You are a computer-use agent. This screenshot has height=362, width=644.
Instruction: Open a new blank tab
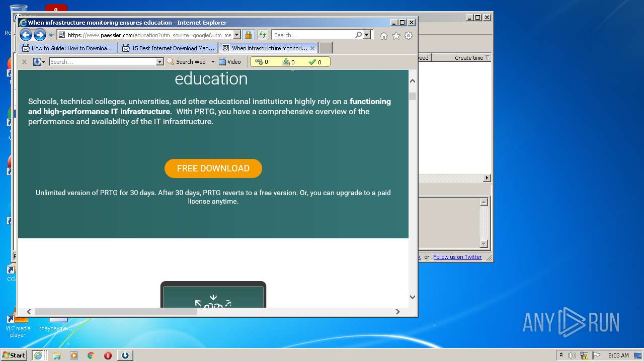[x=326, y=48]
